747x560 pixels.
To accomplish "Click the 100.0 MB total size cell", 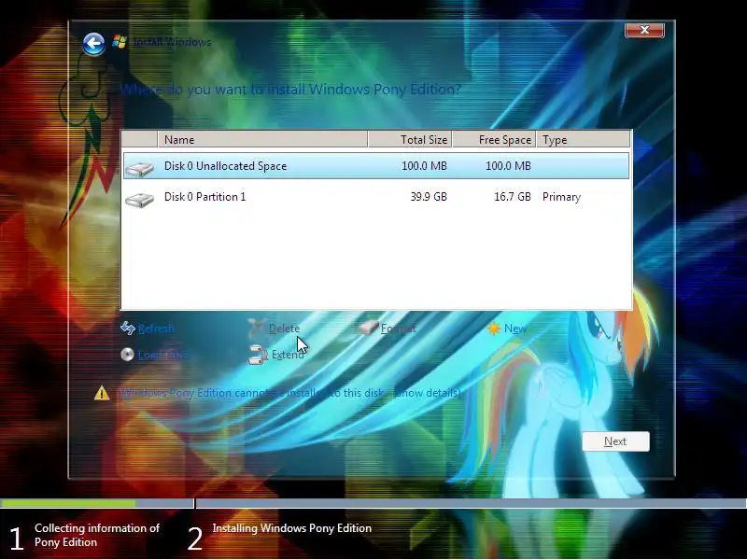I will pyautogui.click(x=424, y=166).
